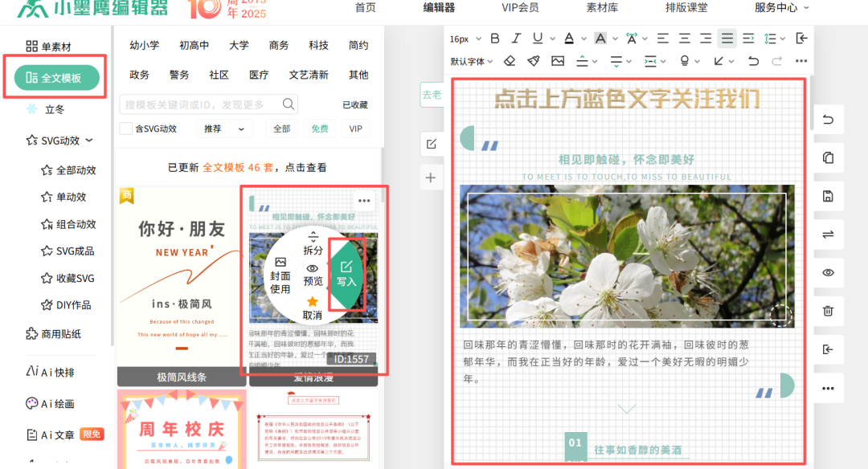Expand the 默认字体 font family dropdown
Viewport: 868px width, 469px height.
(471, 61)
